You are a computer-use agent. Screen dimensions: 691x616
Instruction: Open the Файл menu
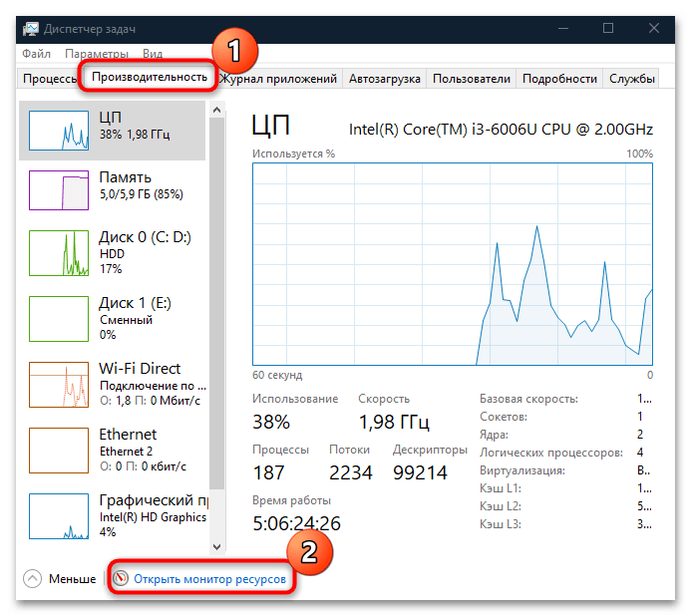[36, 54]
